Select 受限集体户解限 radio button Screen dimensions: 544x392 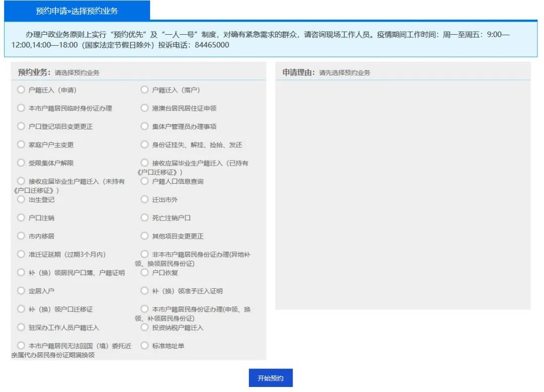coord(21,163)
